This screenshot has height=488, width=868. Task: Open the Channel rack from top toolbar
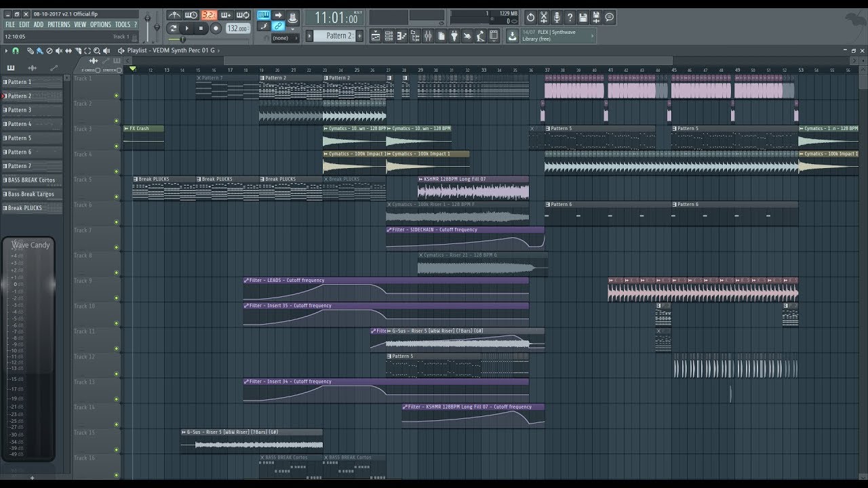[x=389, y=36]
